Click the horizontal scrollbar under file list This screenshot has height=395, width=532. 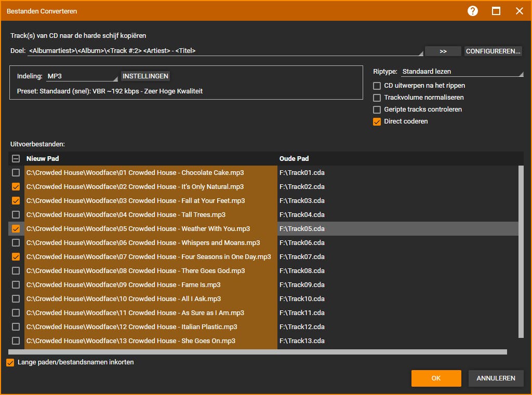coord(257,352)
